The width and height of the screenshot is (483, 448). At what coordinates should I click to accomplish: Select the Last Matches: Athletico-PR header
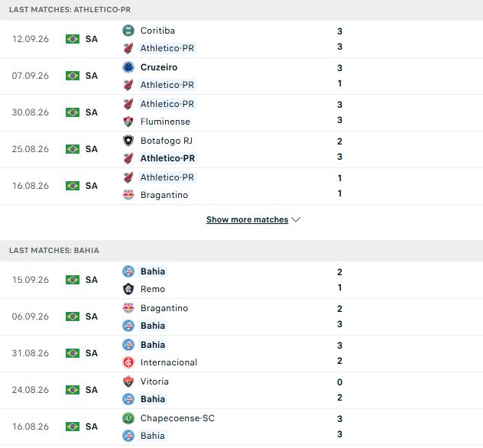241,10
